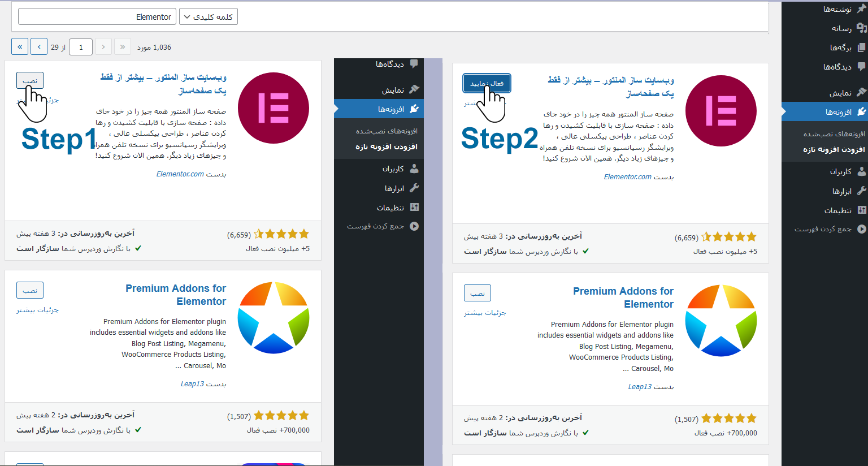
Task: Open جزئیات بیشتر for Premium Addons in right screenshot
Action: click(485, 313)
